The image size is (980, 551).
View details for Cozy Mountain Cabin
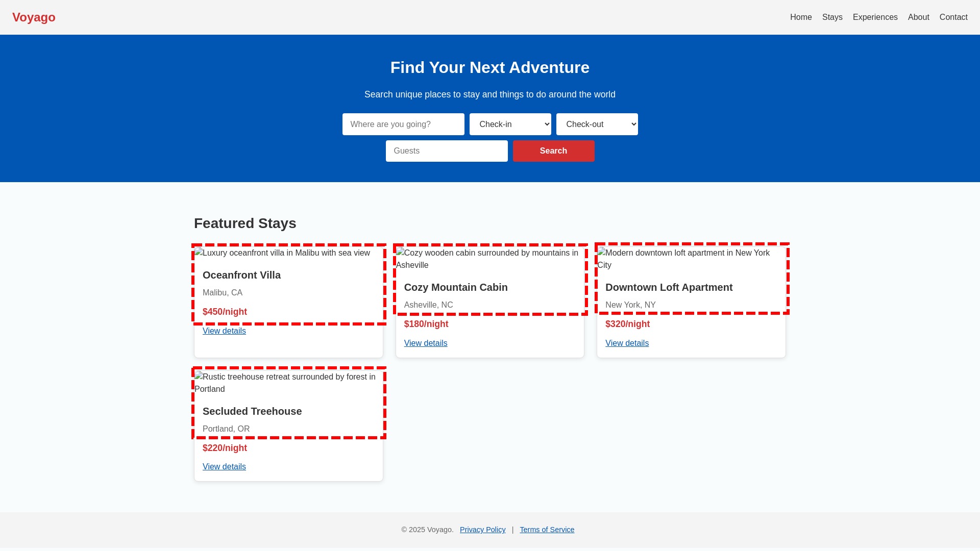coord(426,343)
